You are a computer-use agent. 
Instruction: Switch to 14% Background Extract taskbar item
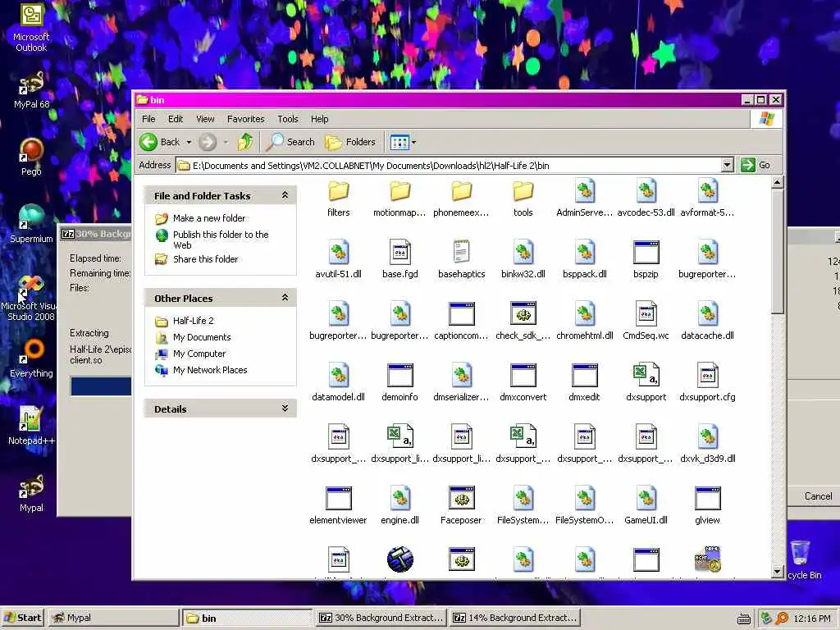515,618
